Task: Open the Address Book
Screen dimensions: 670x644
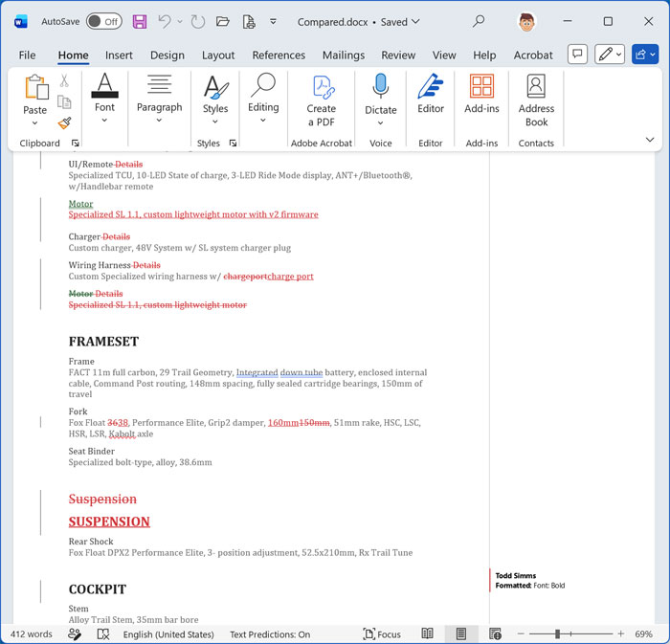Action: 536,100
